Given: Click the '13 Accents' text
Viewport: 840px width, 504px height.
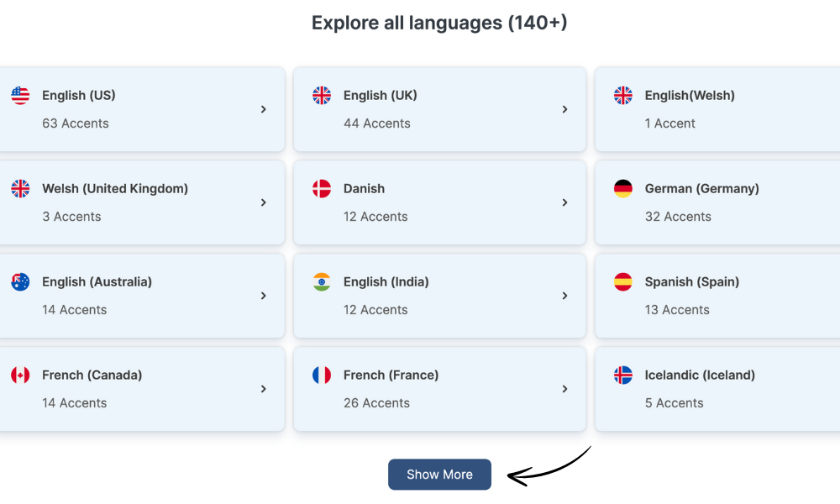Looking at the screenshot, I should (x=676, y=310).
